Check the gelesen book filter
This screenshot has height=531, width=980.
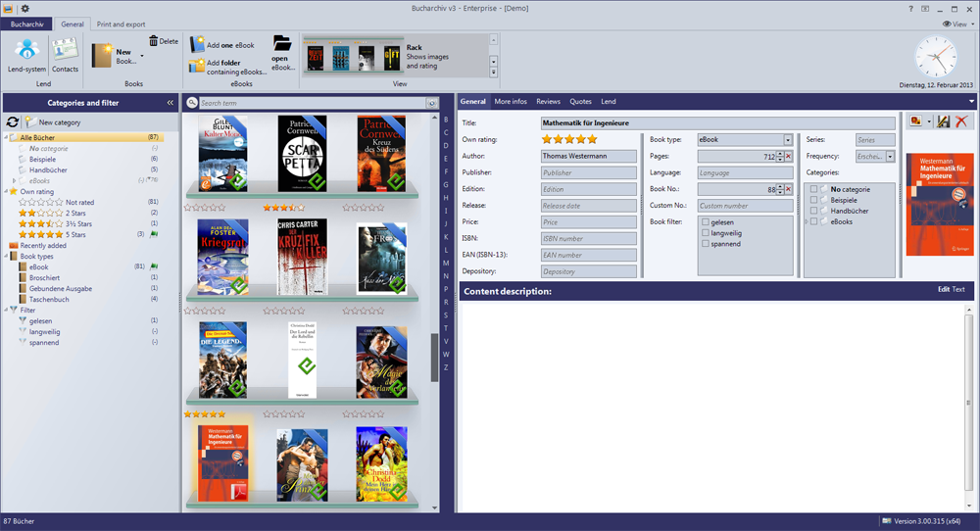click(x=706, y=222)
